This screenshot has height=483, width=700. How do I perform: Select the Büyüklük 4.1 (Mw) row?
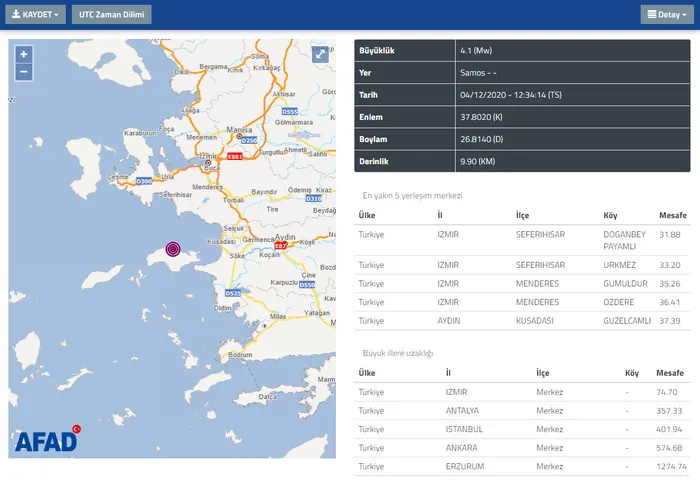point(522,51)
